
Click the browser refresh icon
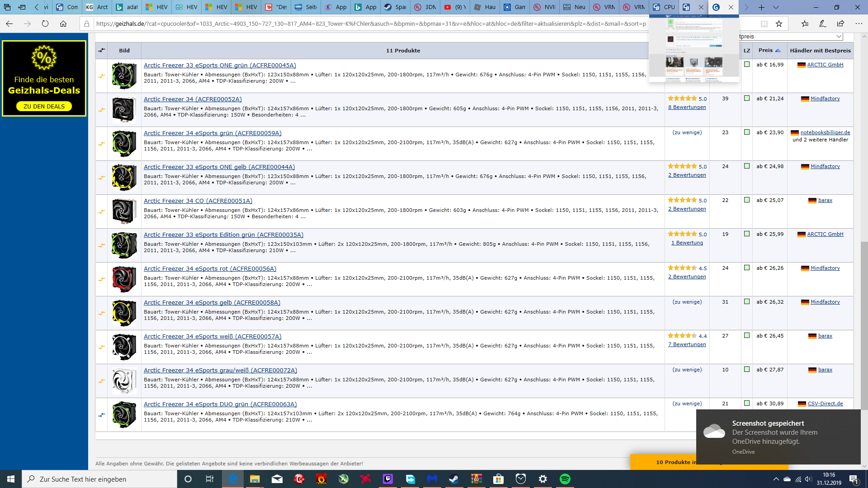coord(45,24)
